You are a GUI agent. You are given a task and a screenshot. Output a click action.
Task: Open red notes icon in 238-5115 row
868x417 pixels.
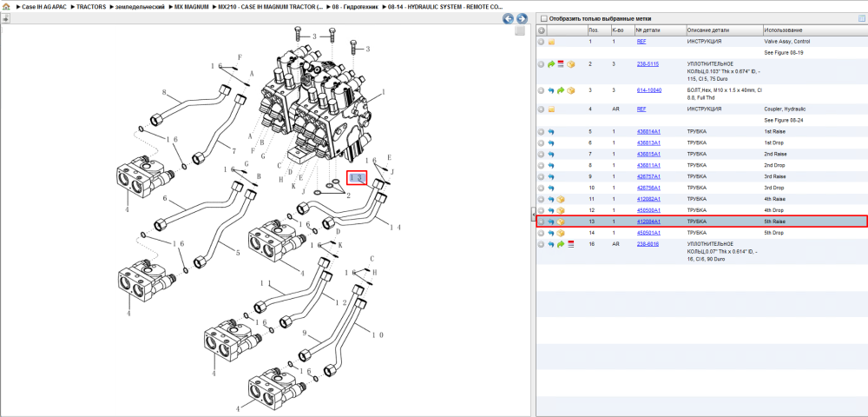[561, 64]
